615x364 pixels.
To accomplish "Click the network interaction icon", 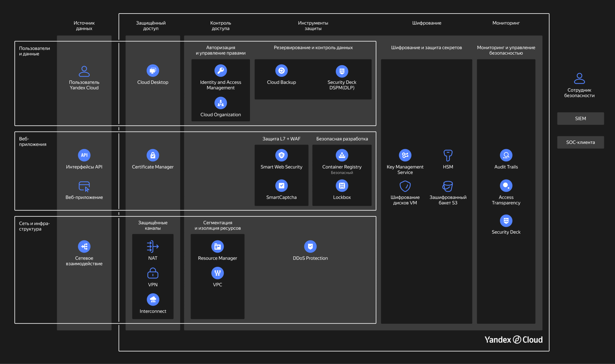I will pos(84,247).
